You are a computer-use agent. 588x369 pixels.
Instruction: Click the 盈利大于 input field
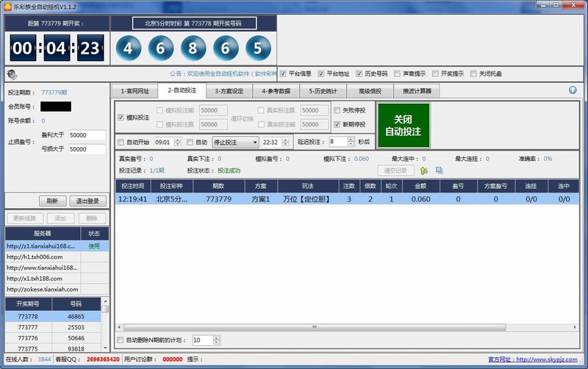(x=87, y=135)
